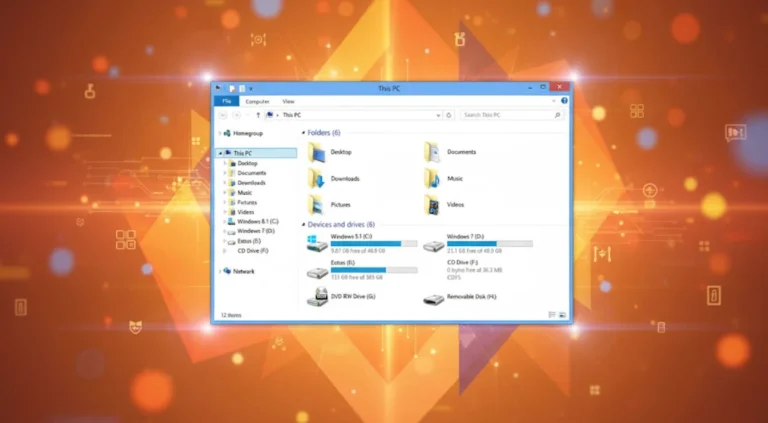Click the Windows 7 (D:) drive icon
This screenshot has width=768, height=423.
433,246
